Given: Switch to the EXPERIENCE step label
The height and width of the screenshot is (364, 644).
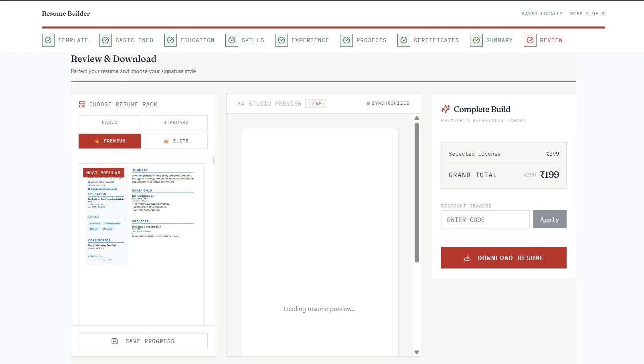Looking at the screenshot, I should pos(310,40).
